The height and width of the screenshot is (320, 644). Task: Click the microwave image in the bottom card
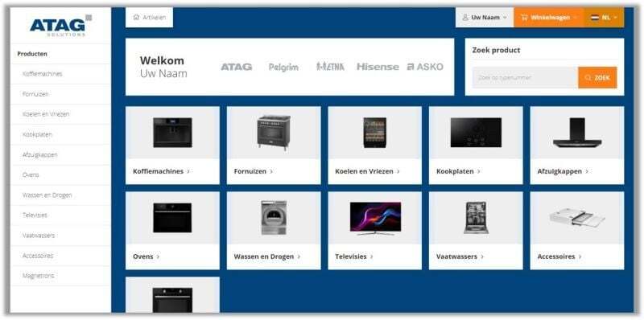tap(172, 300)
